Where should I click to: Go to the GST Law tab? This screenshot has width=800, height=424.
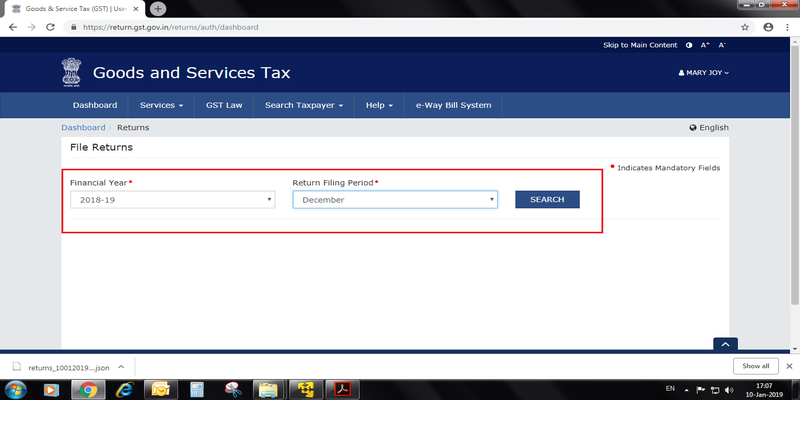(x=224, y=105)
